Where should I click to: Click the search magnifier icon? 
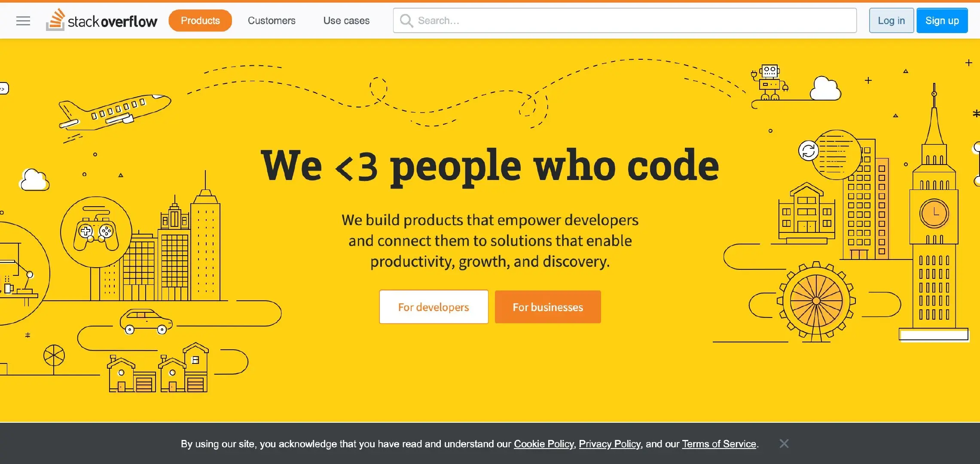click(406, 21)
